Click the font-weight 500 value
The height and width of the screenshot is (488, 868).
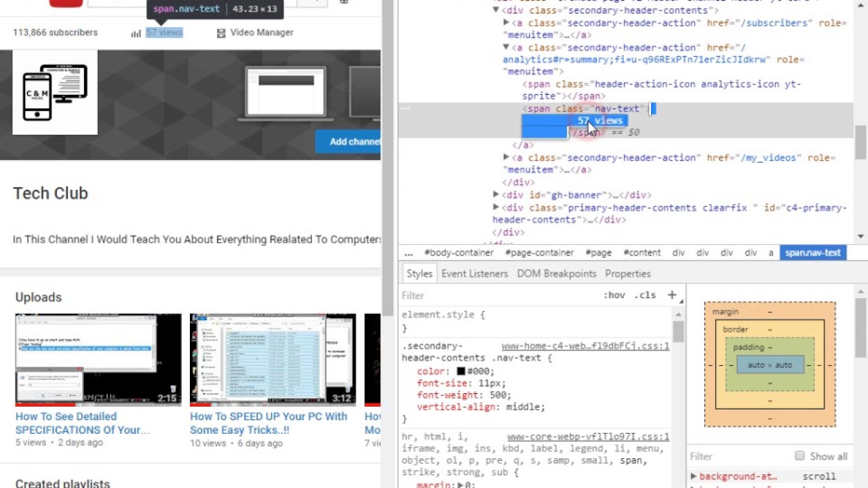pyautogui.click(x=498, y=395)
